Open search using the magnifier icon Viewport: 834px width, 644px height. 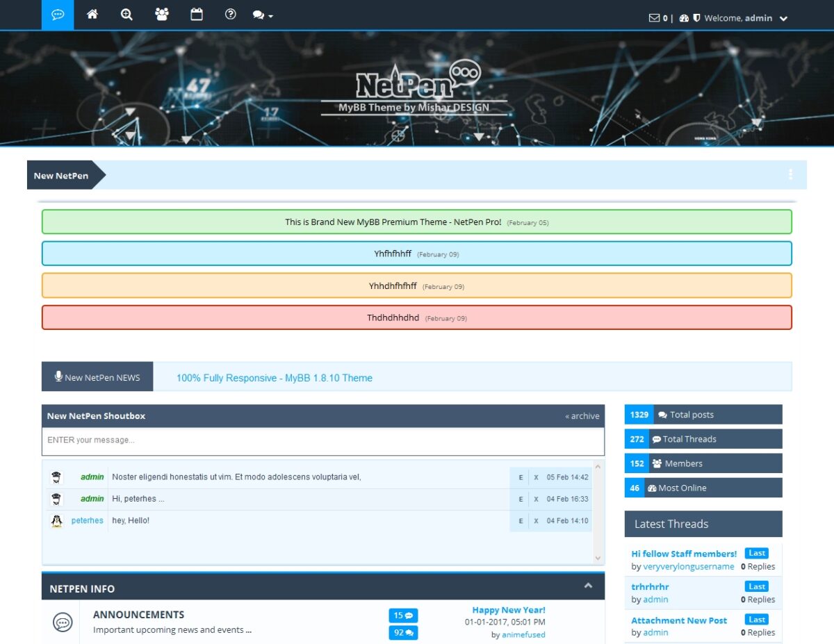tap(126, 15)
